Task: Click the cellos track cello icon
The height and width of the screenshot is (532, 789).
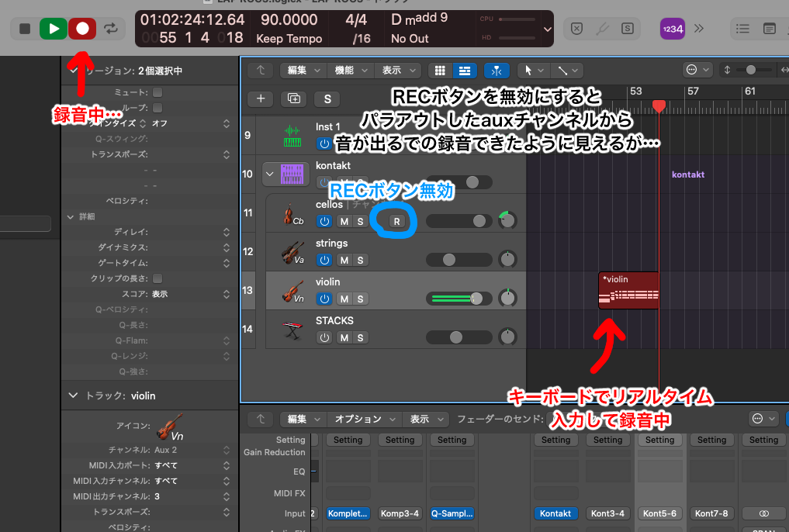Action: (292, 214)
